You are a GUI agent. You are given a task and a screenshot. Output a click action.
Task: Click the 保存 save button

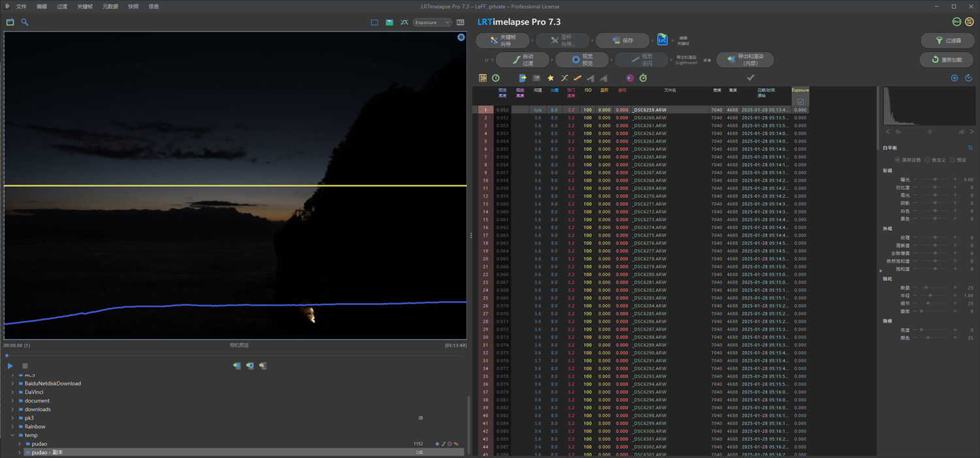(x=622, y=41)
